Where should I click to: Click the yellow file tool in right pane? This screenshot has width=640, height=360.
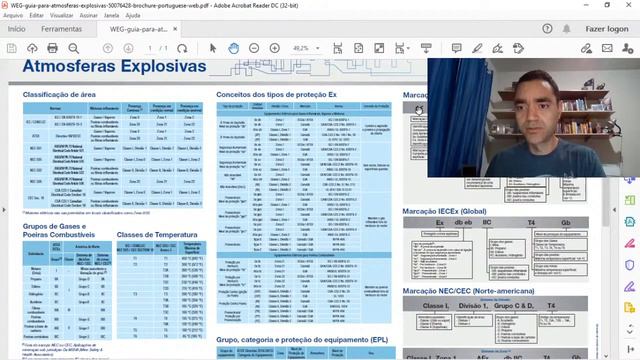[x=629, y=308]
